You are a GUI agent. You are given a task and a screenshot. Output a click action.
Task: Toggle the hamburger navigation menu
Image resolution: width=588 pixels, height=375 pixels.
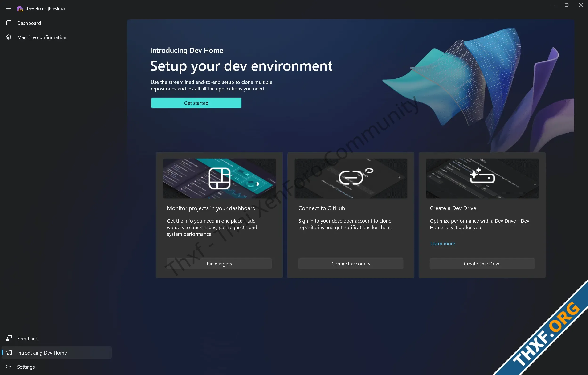point(8,8)
